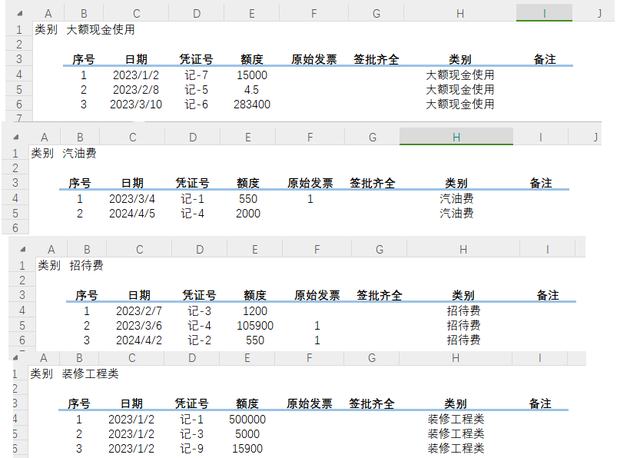640x458 pixels.
Task: Click 原始发票 header in 招待费 table
Action: tap(317, 296)
